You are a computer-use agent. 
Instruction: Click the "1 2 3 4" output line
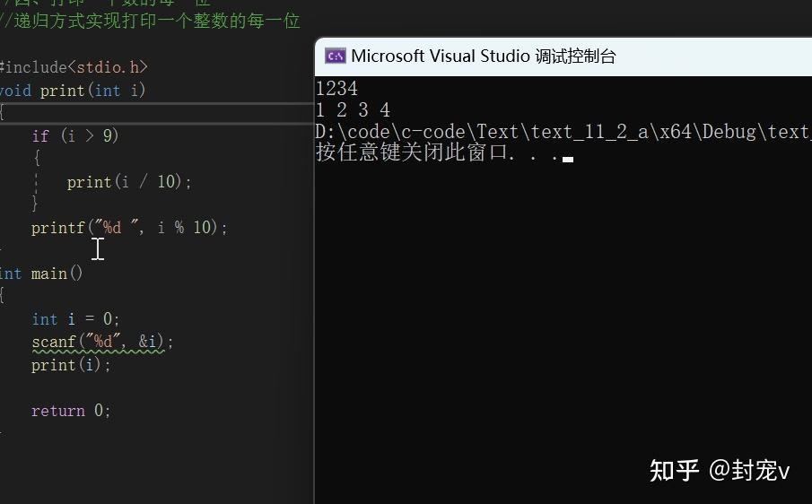[x=353, y=109]
